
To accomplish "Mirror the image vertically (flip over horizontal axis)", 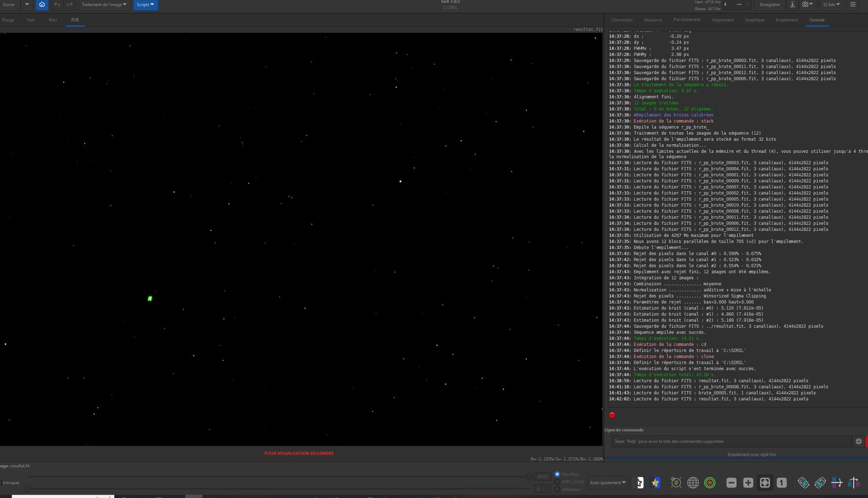I will coord(837,482).
